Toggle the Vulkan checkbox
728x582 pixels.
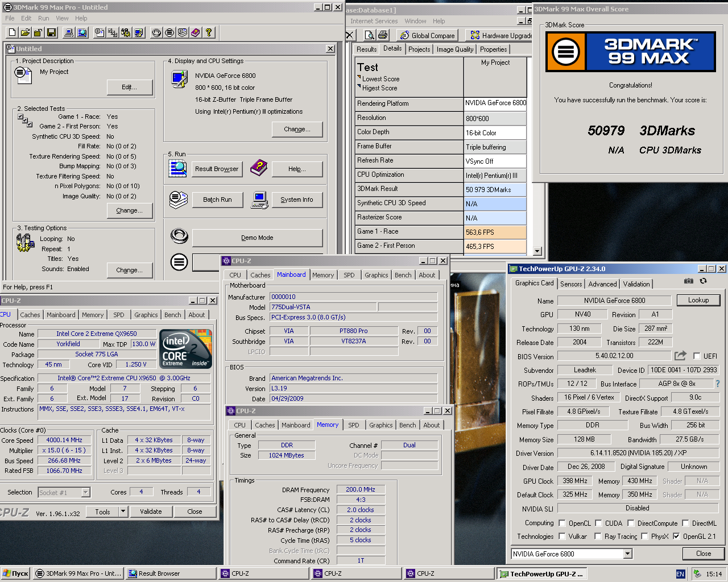(562, 536)
